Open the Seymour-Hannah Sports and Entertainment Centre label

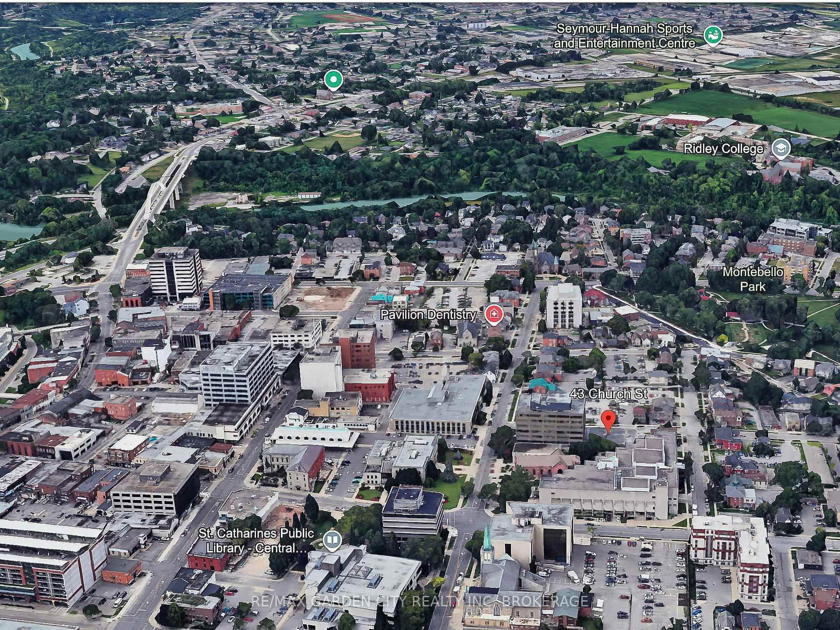pos(625,36)
